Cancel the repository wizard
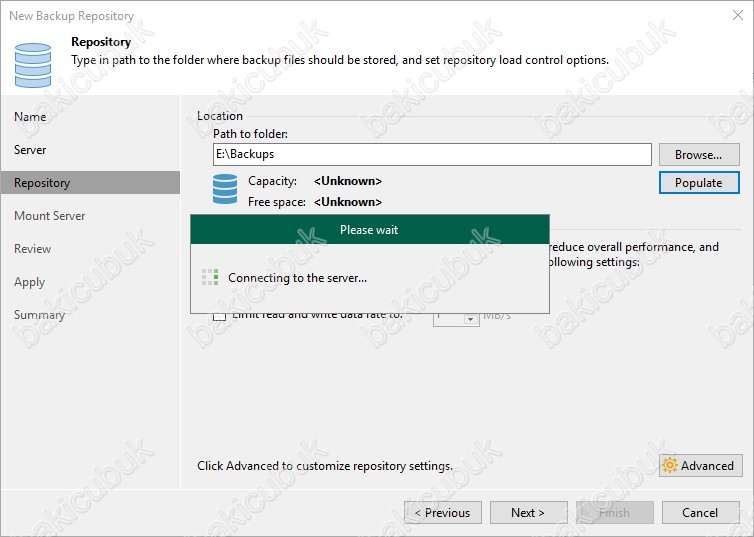The height and width of the screenshot is (537, 754). pos(699,513)
